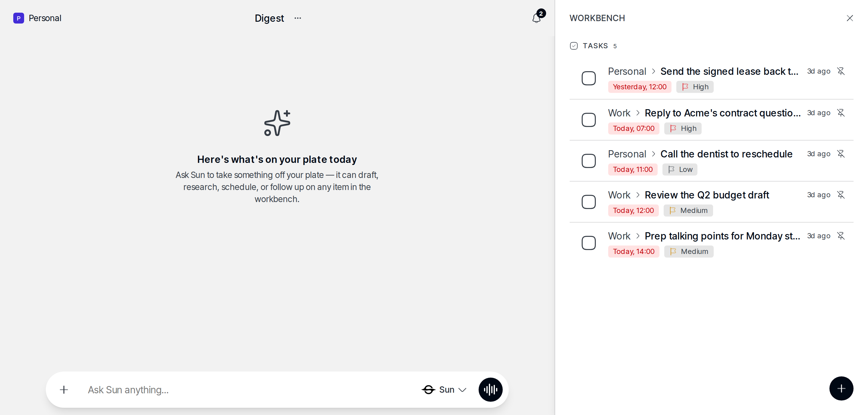This screenshot has width=868, height=415.
Task: Click the Personal breadcrumb on the lease task
Action: (627, 71)
